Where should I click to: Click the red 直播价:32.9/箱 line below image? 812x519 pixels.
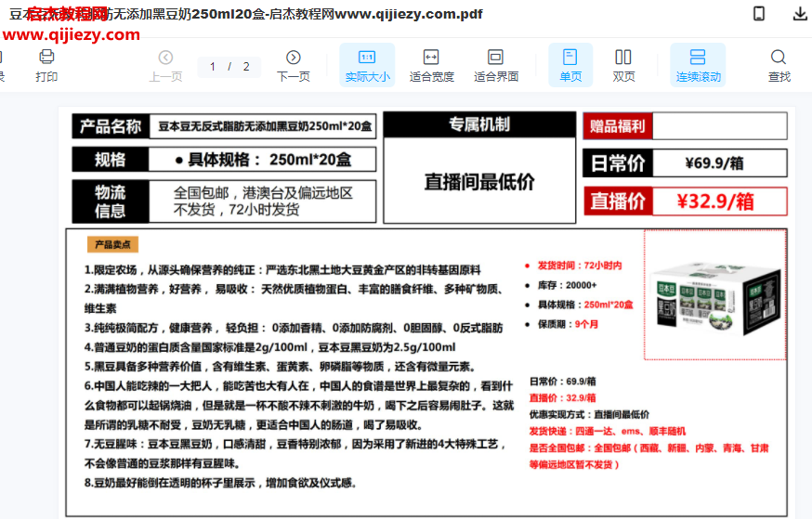coord(562,398)
